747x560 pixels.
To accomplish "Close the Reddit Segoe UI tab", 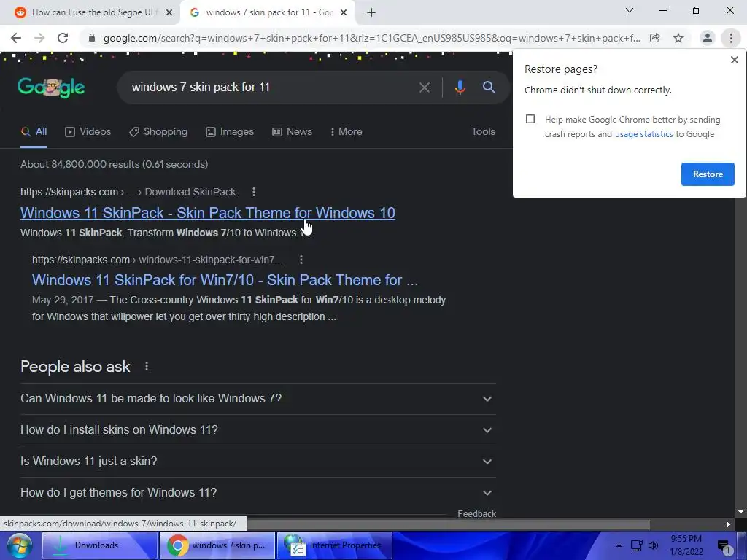I will pyautogui.click(x=169, y=12).
